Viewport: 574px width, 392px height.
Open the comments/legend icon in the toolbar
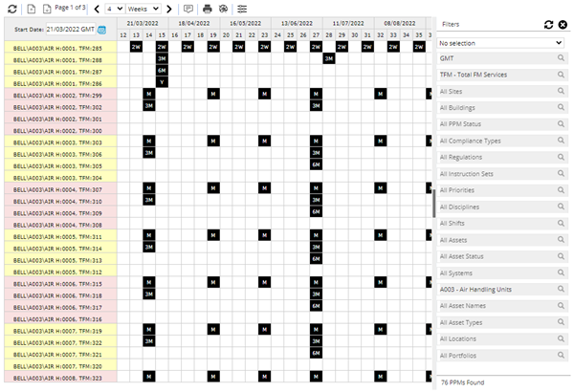188,9
